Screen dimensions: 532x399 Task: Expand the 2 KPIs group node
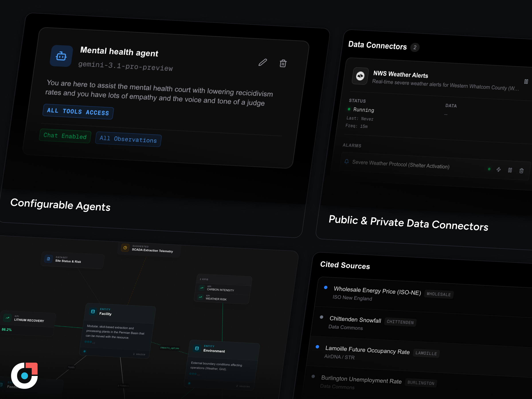pyautogui.click(x=204, y=279)
